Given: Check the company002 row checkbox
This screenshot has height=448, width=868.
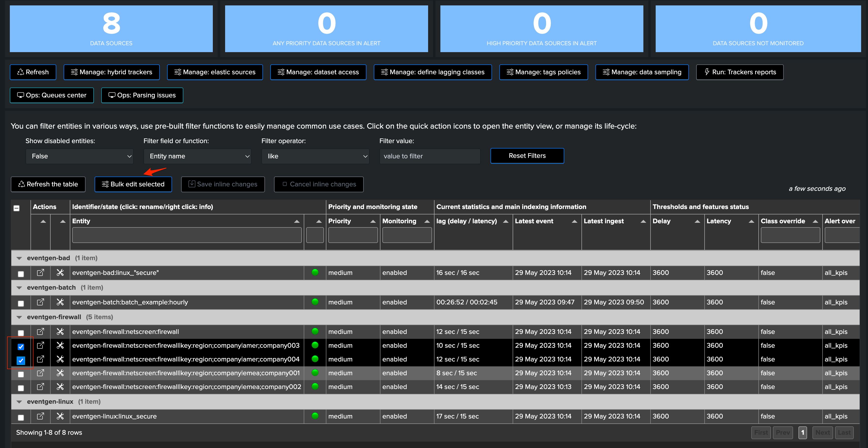Looking at the screenshot, I should click(21, 388).
